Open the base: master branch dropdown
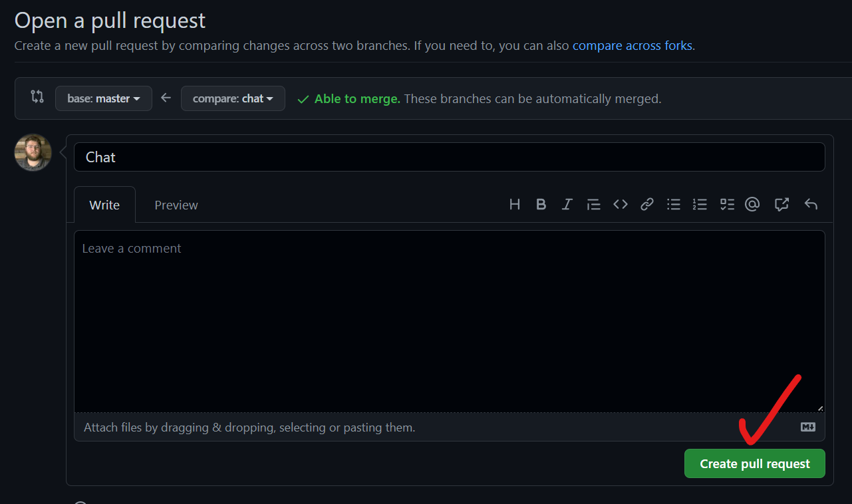 (104, 98)
